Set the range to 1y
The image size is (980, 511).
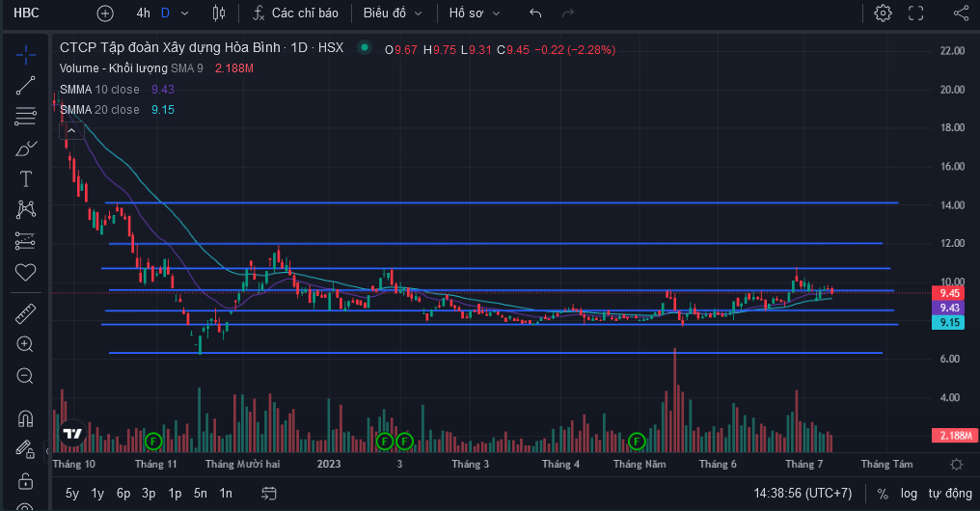click(x=97, y=494)
